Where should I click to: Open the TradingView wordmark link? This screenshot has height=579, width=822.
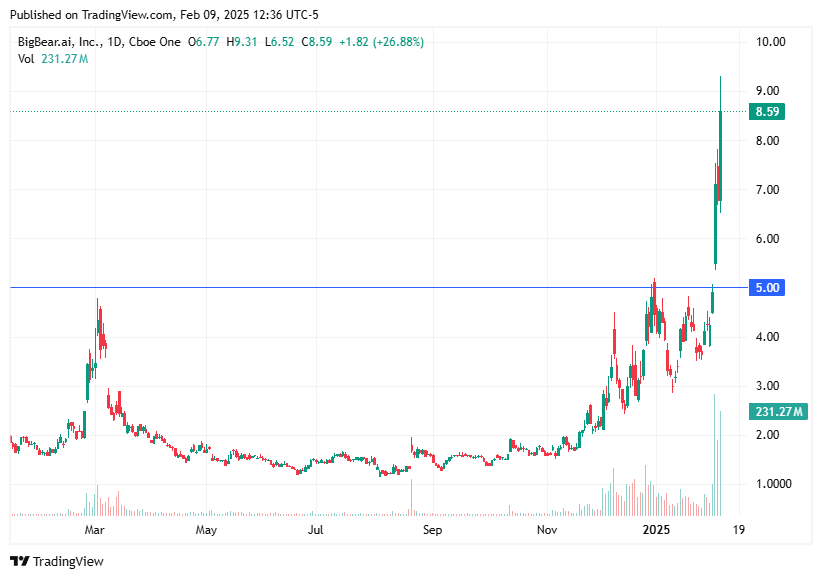tap(68, 562)
